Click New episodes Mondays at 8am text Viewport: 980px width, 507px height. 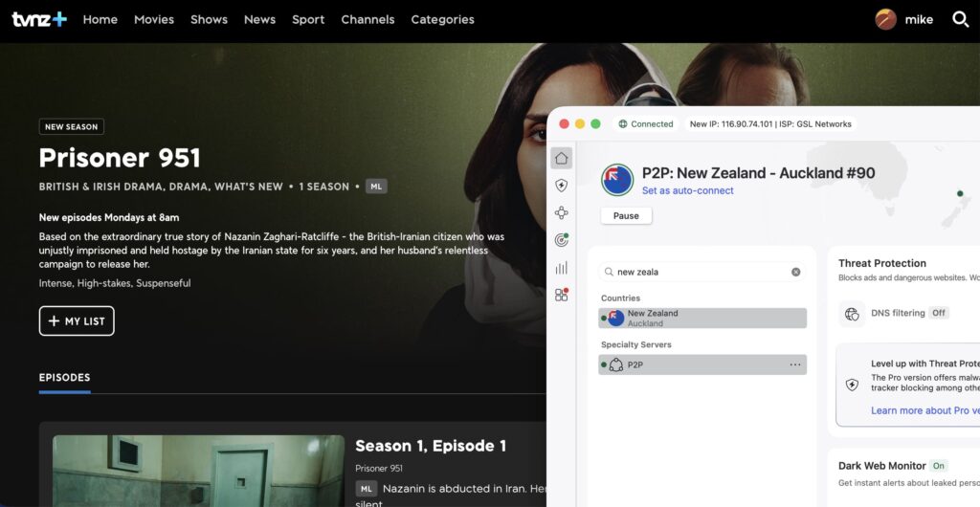(x=109, y=218)
